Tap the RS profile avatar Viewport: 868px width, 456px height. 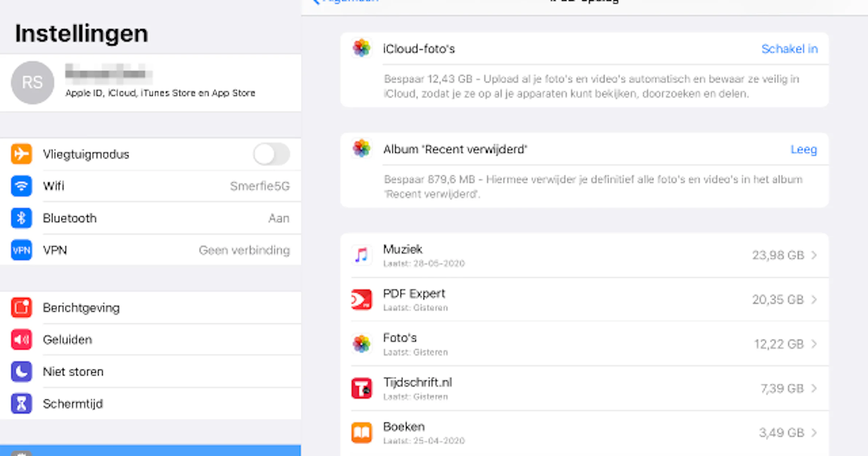[33, 83]
